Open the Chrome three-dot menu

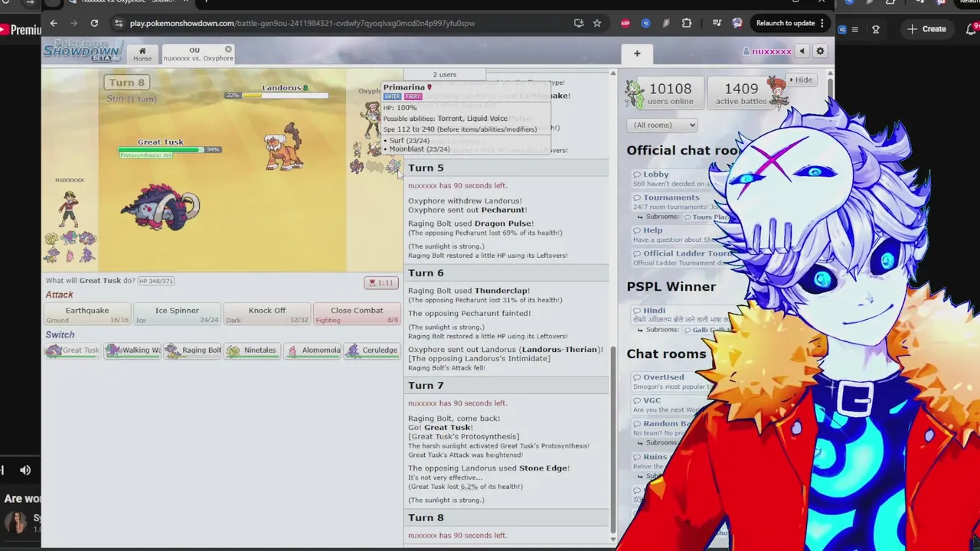pos(822,23)
